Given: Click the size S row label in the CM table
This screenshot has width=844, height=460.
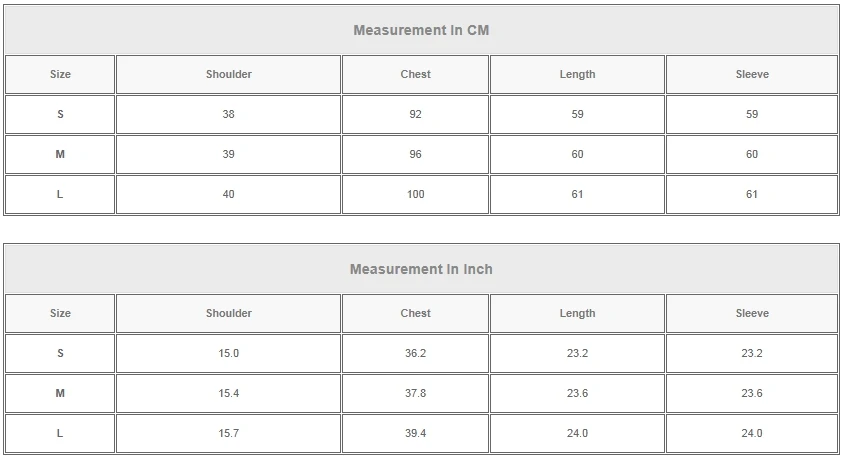Looking at the screenshot, I should (60, 114).
